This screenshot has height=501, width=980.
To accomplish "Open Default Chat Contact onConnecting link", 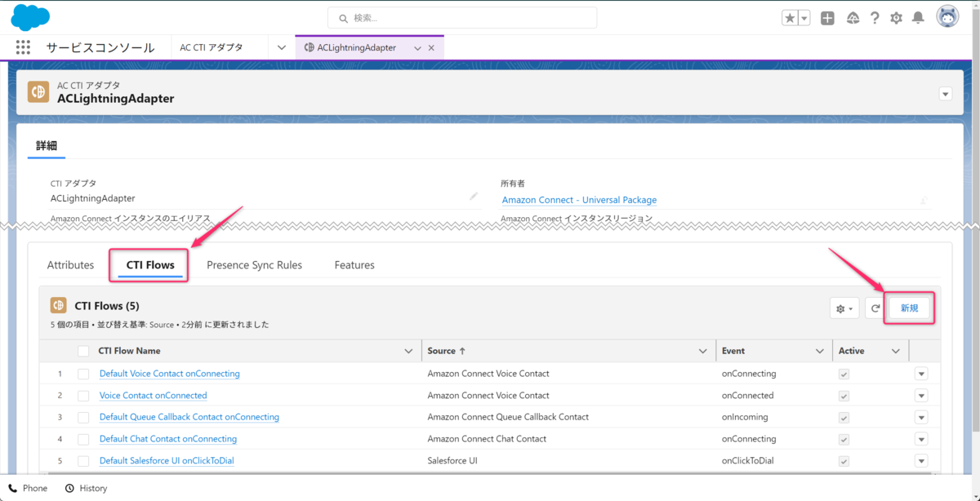I will 168,439.
